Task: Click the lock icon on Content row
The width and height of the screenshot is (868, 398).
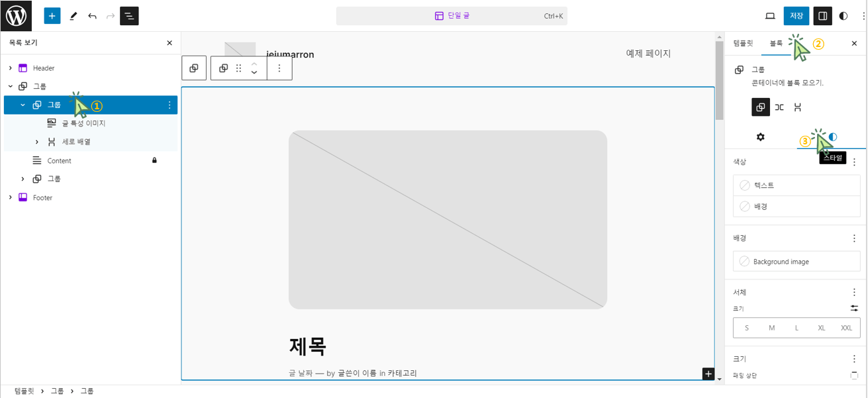Action: click(155, 160)
